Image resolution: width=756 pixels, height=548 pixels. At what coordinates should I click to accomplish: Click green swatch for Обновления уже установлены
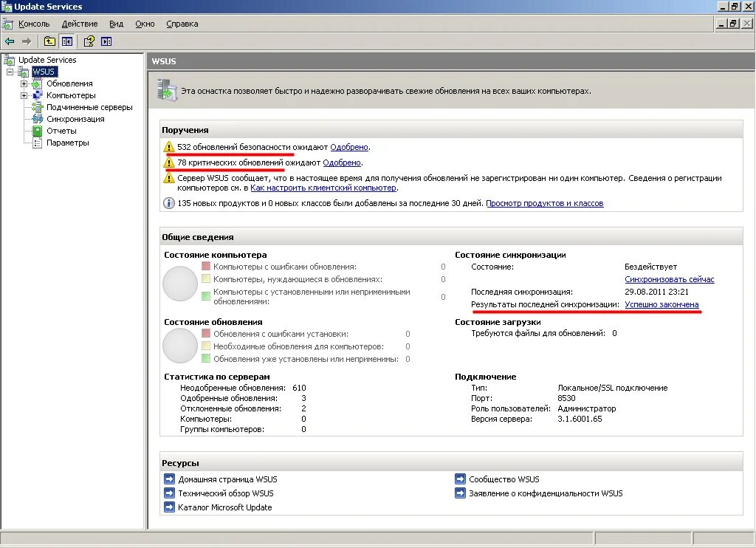(x=206, y=358)
